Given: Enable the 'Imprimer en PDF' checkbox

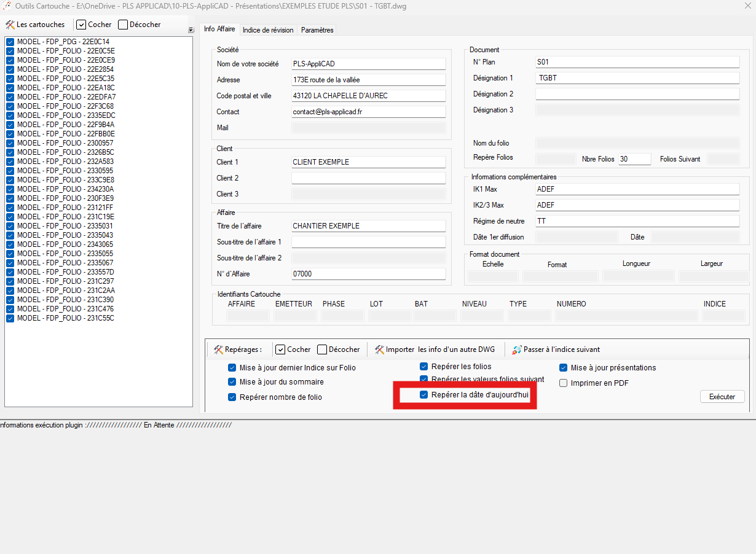Looking at the screenshot, I should (x=563, y=383).
